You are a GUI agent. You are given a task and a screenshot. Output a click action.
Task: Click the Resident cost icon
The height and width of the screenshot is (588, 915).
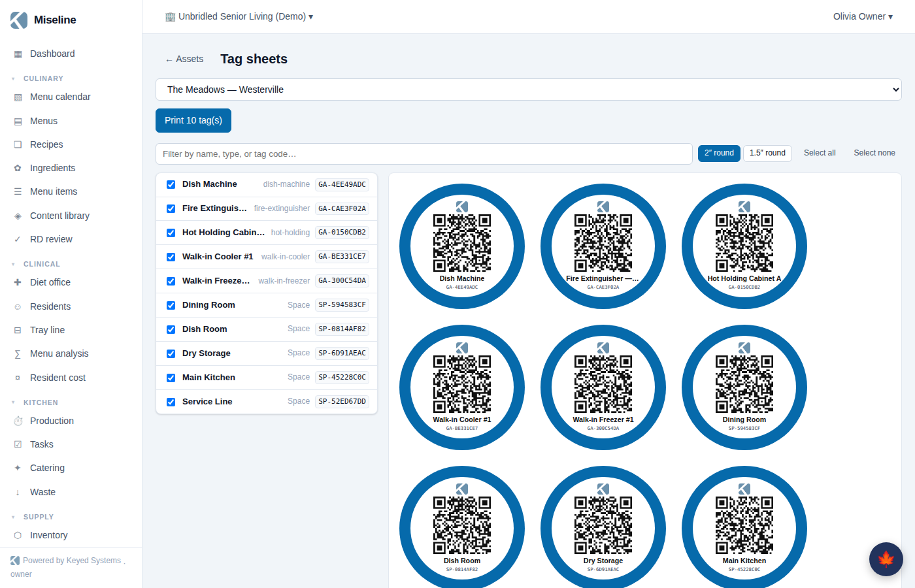(x=18, y=378)
